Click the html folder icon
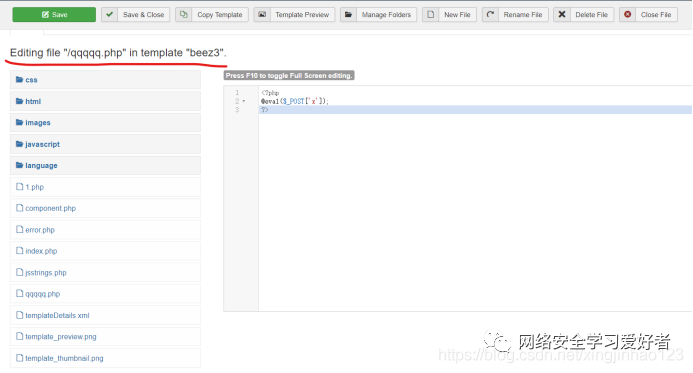This screenshot has width=693, height=373. click(19, 101)
